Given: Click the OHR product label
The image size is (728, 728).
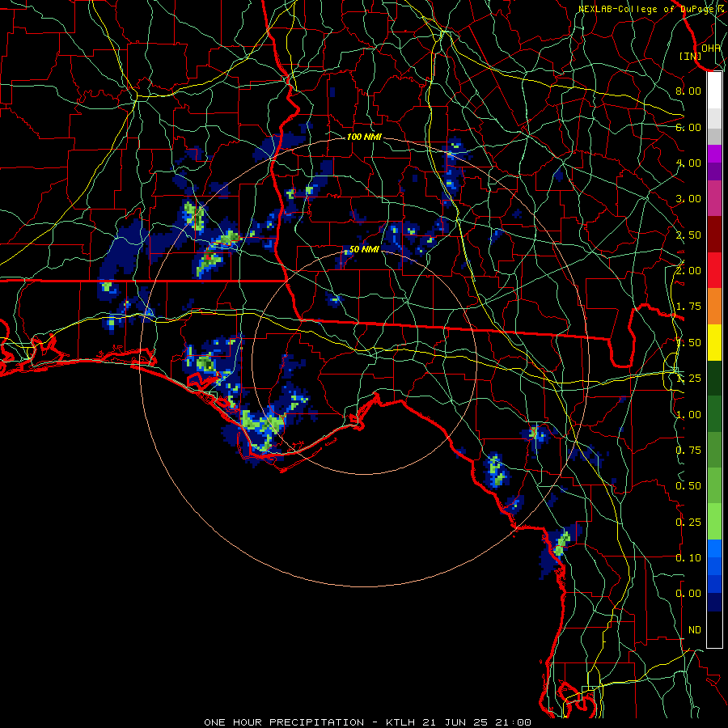Looking at the screenshot, I should point(711,48).
